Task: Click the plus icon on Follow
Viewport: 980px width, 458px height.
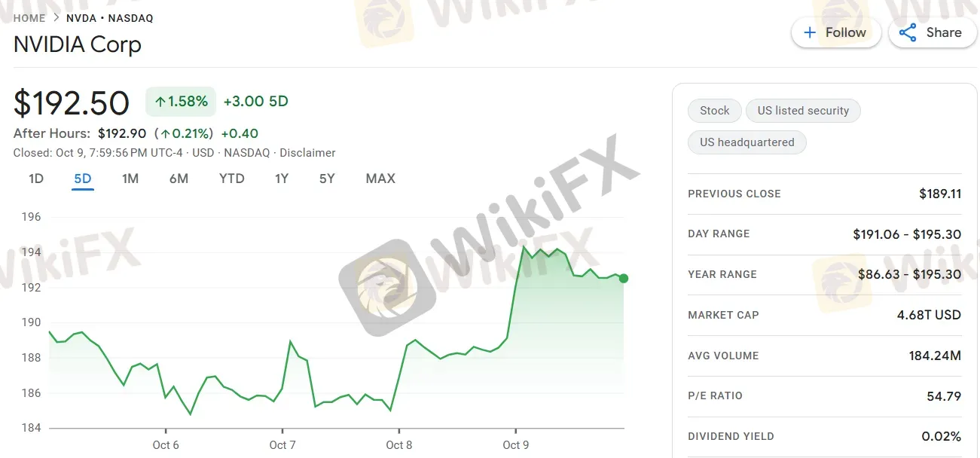Action: [x=810, y=33]
